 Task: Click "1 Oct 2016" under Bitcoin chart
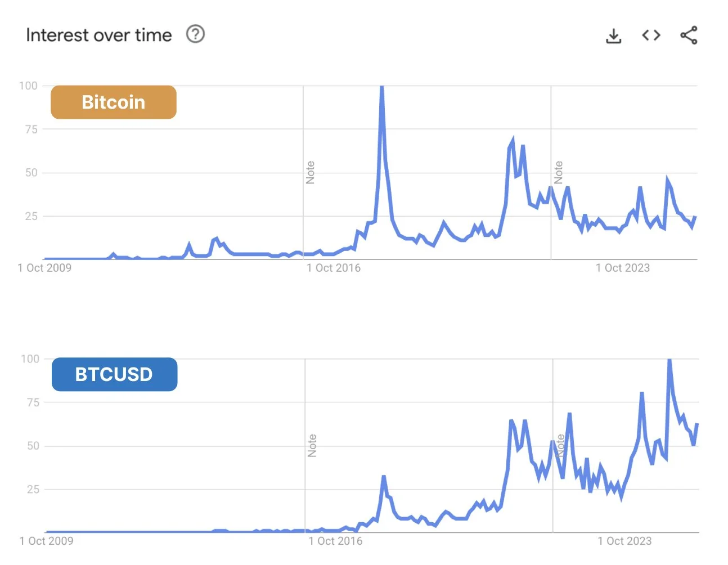[x=334, y=268]
